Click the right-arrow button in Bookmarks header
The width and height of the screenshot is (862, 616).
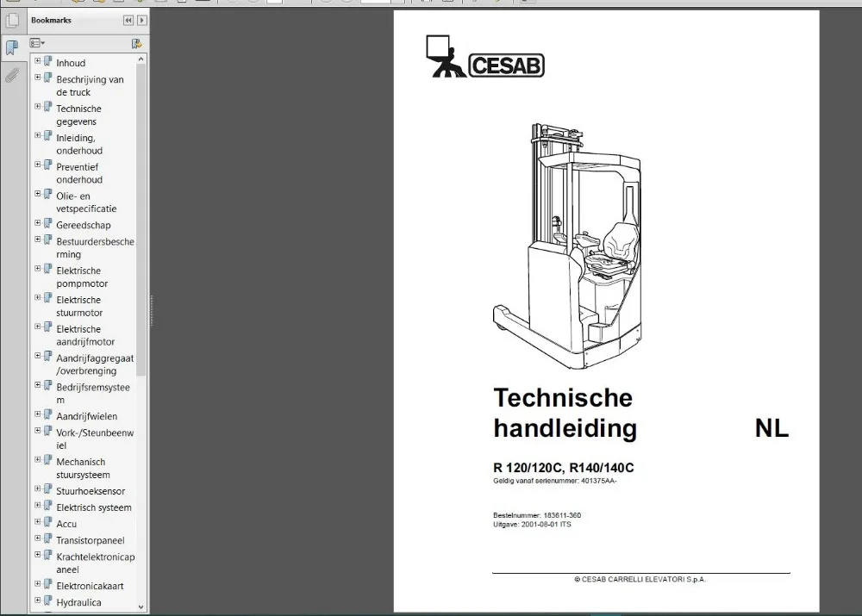[142, 21]
